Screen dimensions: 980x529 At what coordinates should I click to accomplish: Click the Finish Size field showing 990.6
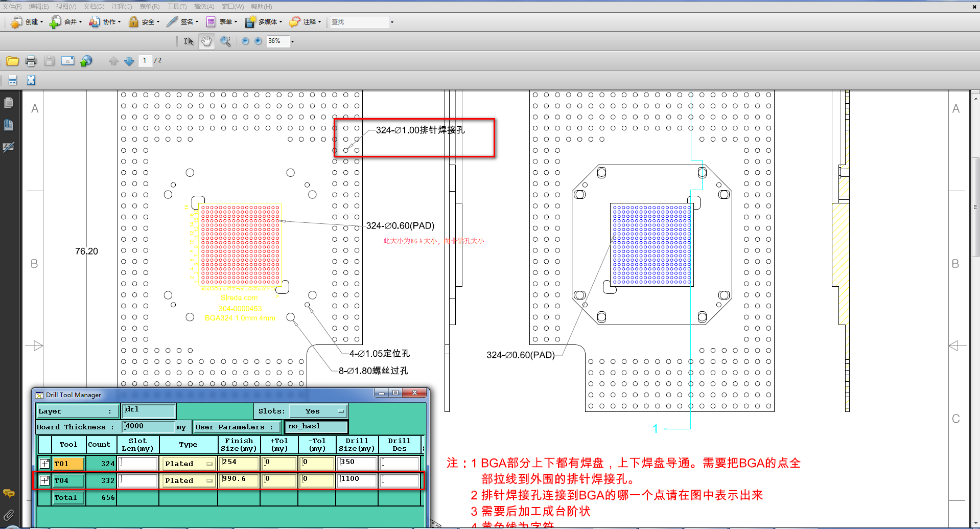(239, 480)
